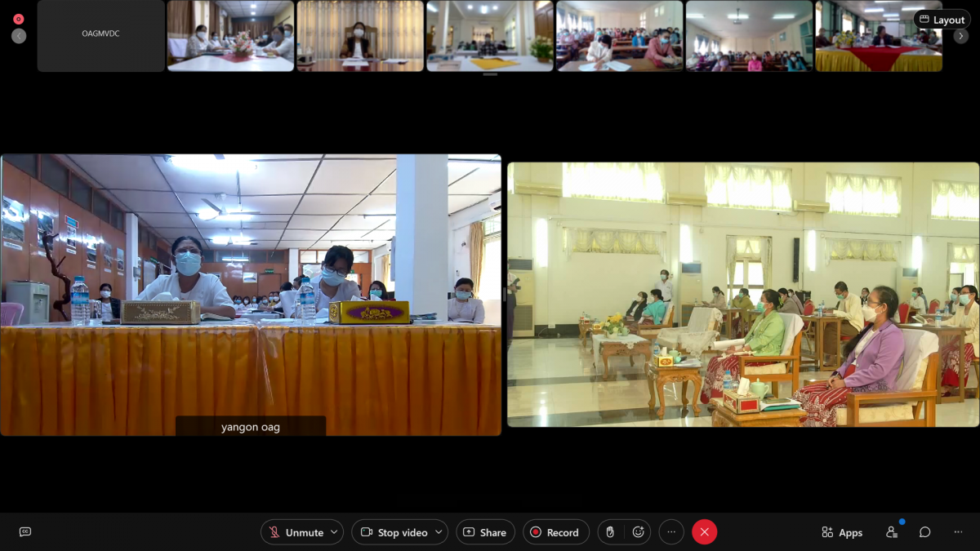Open panel options ellipsis at far right
The image size is (980, 551).
click(958, 532)
